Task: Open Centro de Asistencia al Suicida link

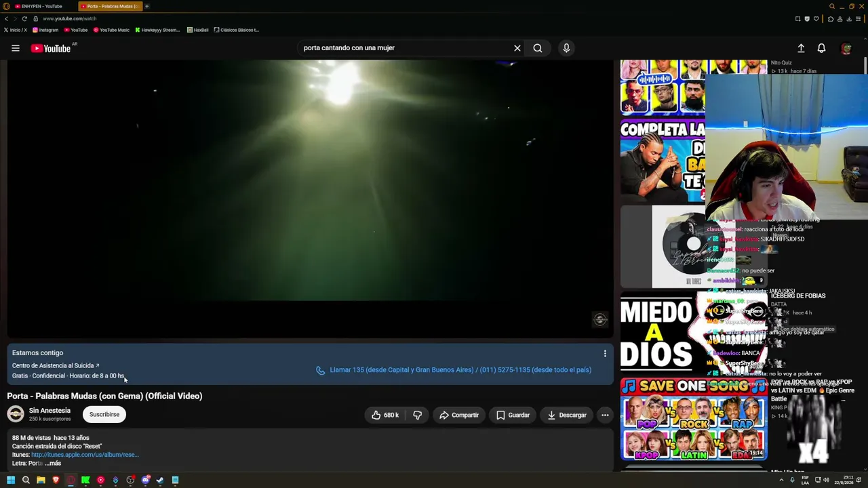Action: 56,365
